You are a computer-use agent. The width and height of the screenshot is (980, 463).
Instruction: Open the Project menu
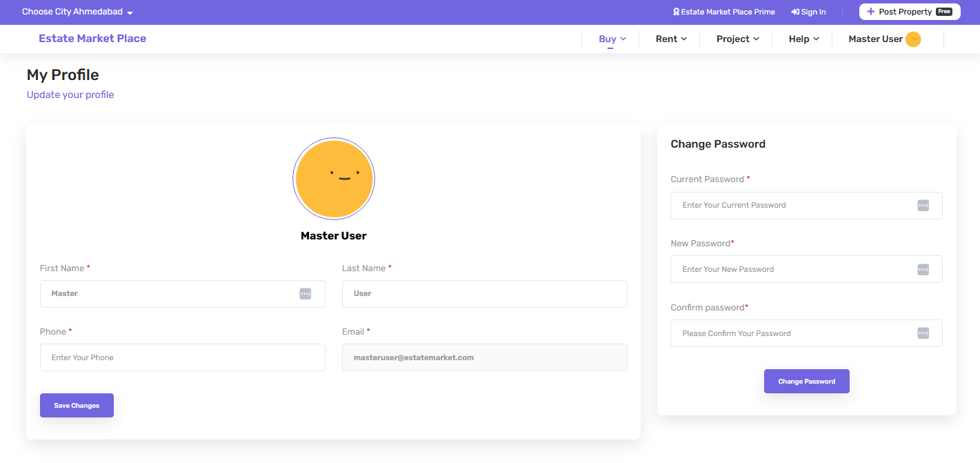point(737,39)
